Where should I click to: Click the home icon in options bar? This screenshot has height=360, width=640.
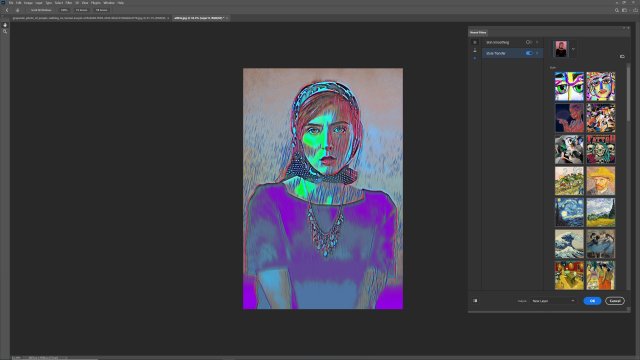(17, 10)
